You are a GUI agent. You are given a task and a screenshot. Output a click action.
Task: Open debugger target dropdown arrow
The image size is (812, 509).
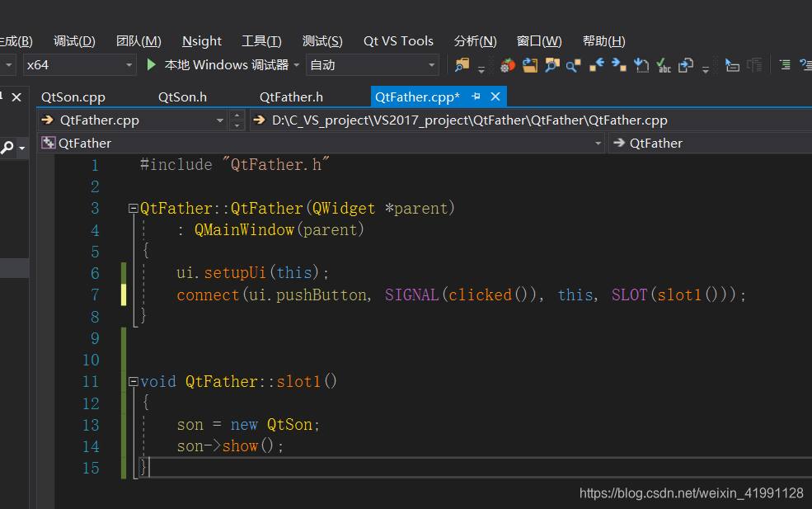tap(297, 65)
